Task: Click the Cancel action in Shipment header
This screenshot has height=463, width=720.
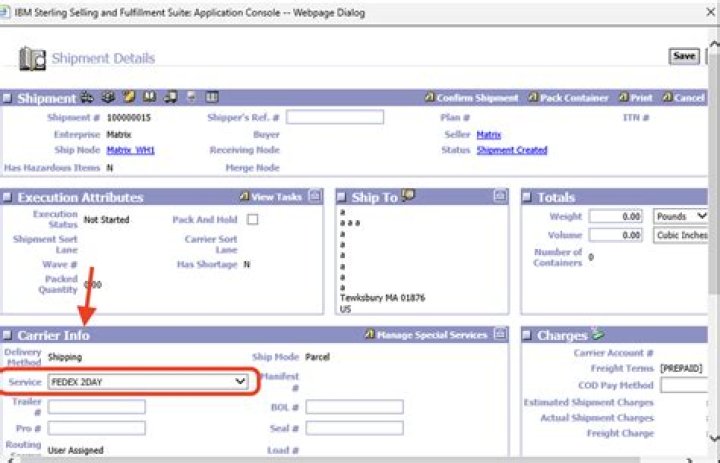Action: 683,98
